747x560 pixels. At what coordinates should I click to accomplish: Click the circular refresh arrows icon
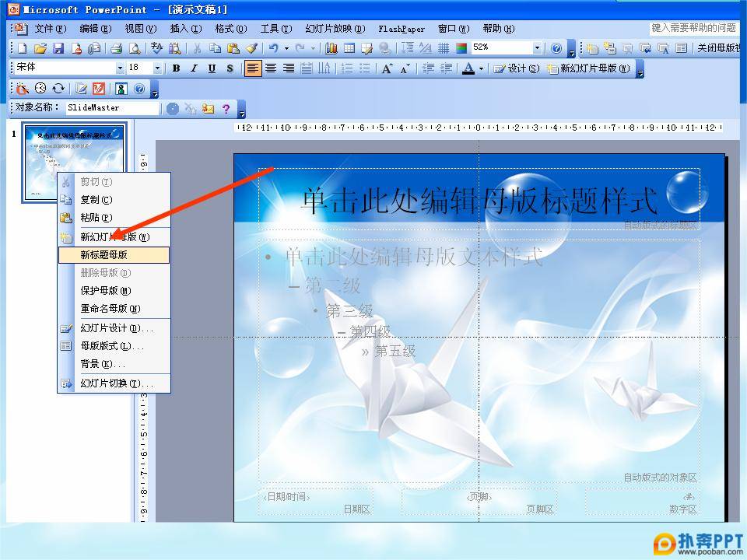point(58,89)
